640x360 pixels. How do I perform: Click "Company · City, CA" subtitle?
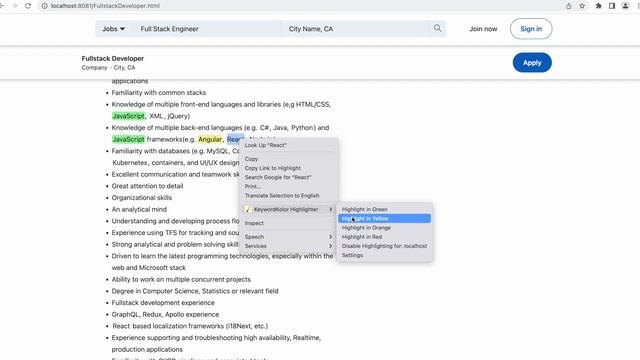pos(108,68)
